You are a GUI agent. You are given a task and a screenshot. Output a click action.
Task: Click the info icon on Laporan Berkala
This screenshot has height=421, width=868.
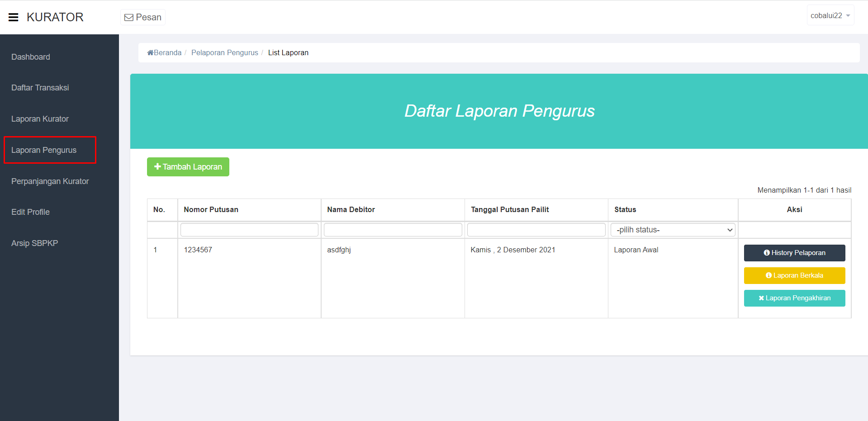768,275
